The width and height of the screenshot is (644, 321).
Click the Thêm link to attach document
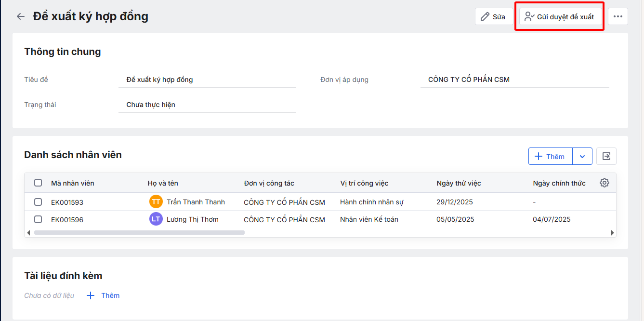tap(110, 295)
